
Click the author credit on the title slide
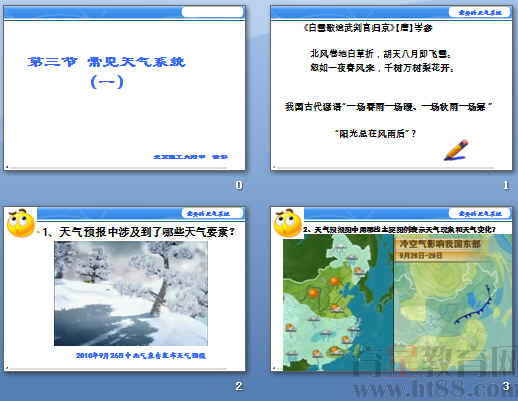(190, 157)
